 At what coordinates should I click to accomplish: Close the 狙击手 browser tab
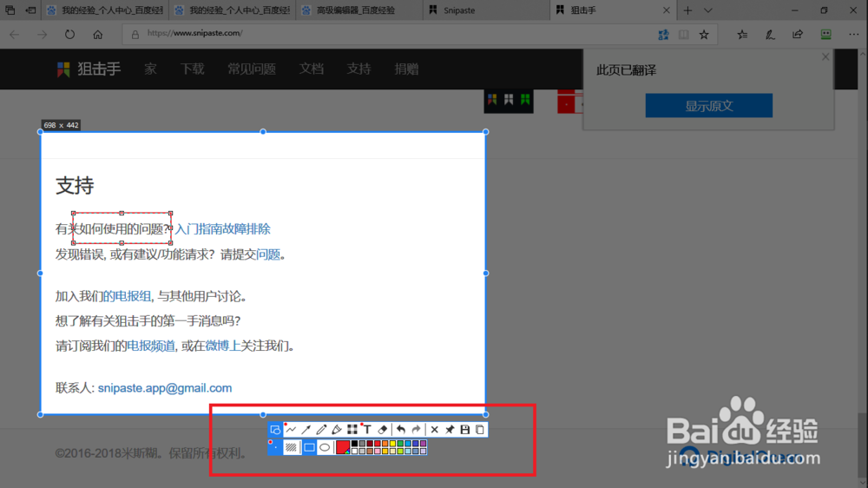point(667,10)
